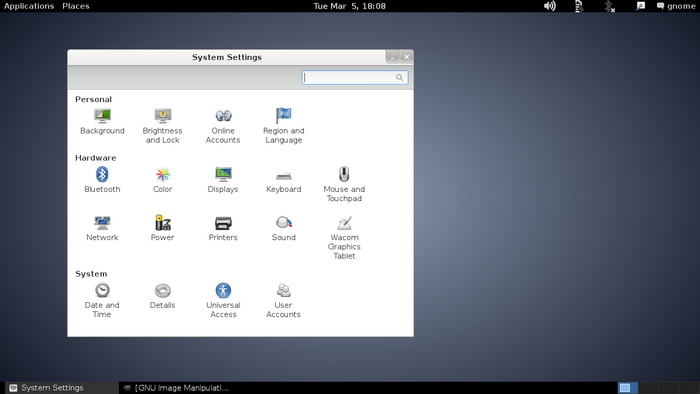Open the volume indicator in top bar
Image resolution: width=700 pixels, height=394 pixels.
[x=550, y=6]
